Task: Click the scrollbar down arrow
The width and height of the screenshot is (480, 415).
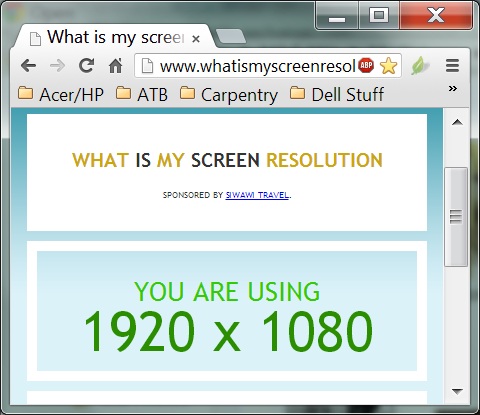Action: 457,391
